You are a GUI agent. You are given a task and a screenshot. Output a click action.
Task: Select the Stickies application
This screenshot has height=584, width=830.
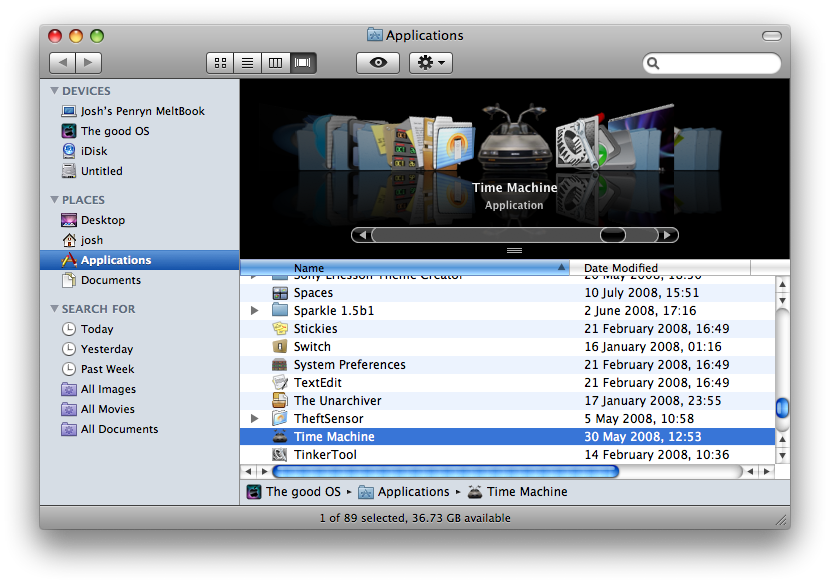[x=507, y=329]
